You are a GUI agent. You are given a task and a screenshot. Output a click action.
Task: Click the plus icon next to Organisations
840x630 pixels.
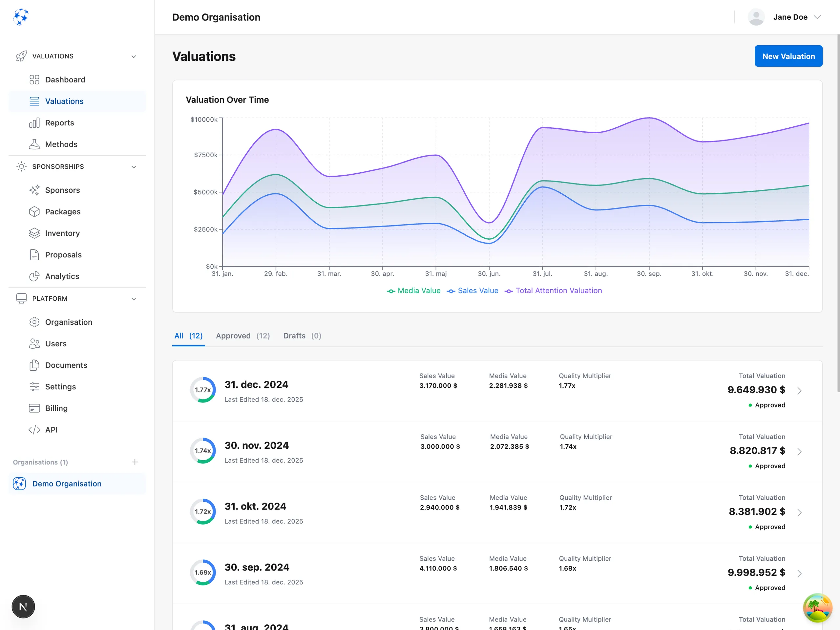point(135,462)
